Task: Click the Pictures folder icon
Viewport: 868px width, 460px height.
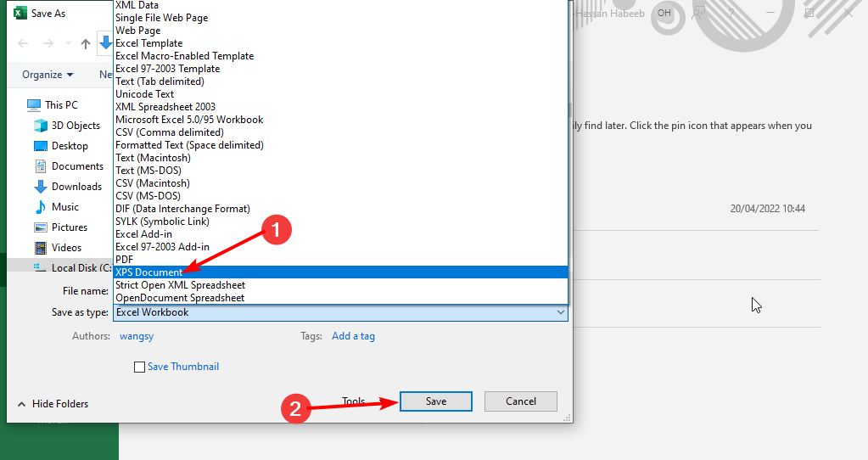Action: point(41,227)
